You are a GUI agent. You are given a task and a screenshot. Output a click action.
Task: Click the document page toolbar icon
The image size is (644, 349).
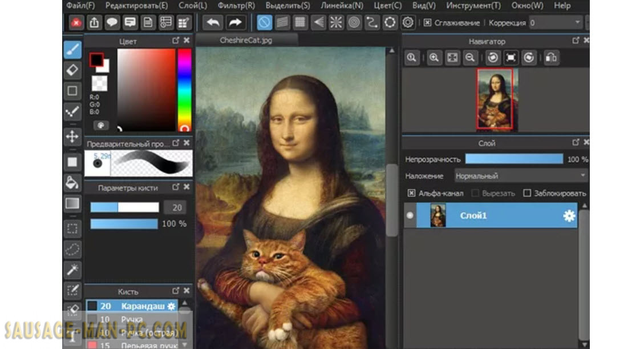pos(148,23)
